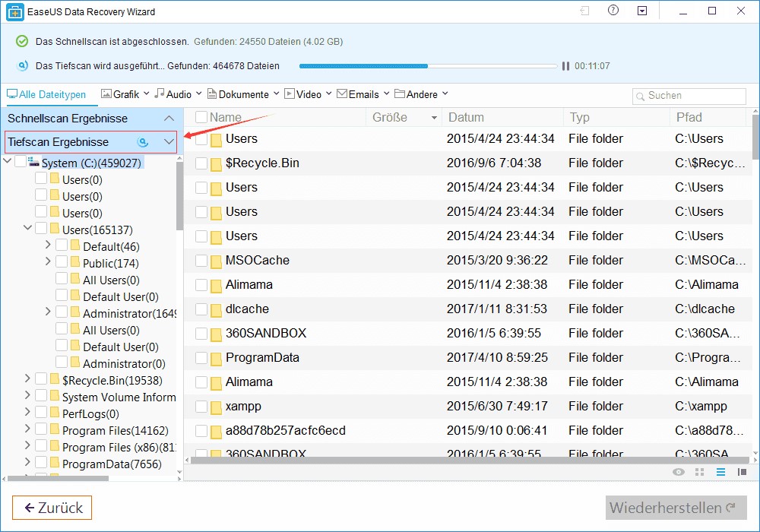Expand Program Files(14162) node

(27, 429)
